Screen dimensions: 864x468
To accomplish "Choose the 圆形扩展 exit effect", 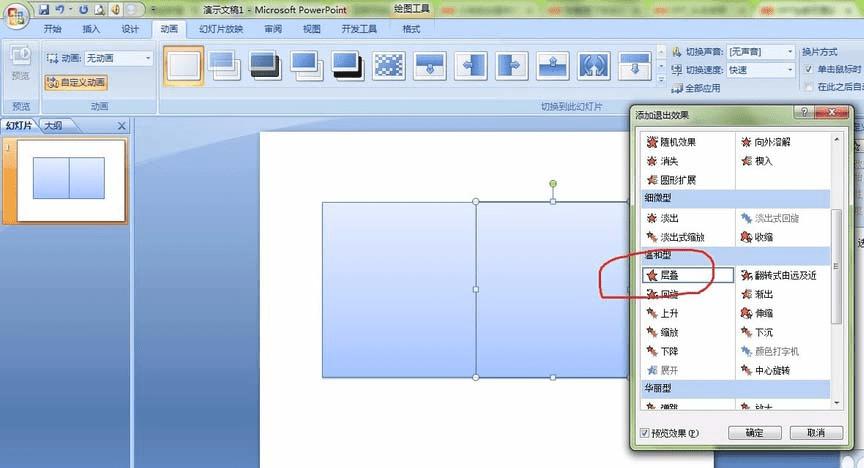I will point(671,180).
